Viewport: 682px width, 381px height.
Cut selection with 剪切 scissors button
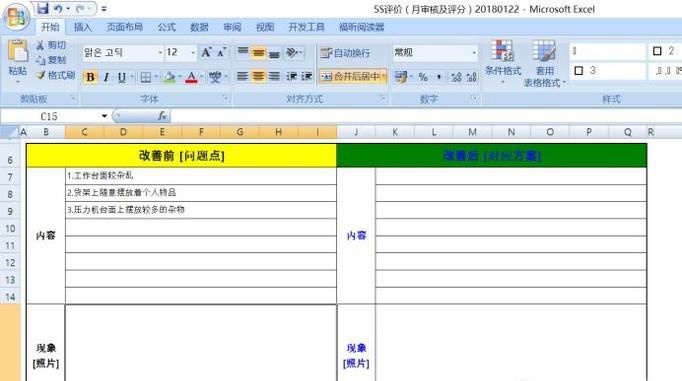(51, 45)
